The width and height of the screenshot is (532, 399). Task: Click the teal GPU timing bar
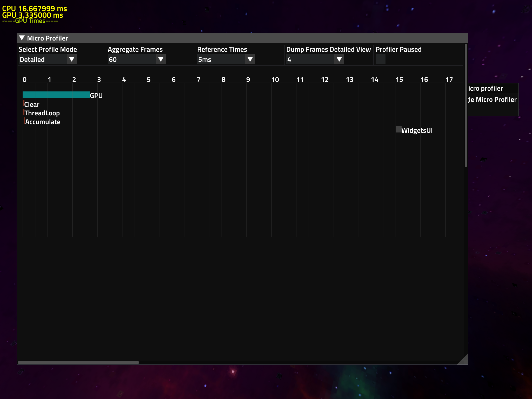click(56, 95)
